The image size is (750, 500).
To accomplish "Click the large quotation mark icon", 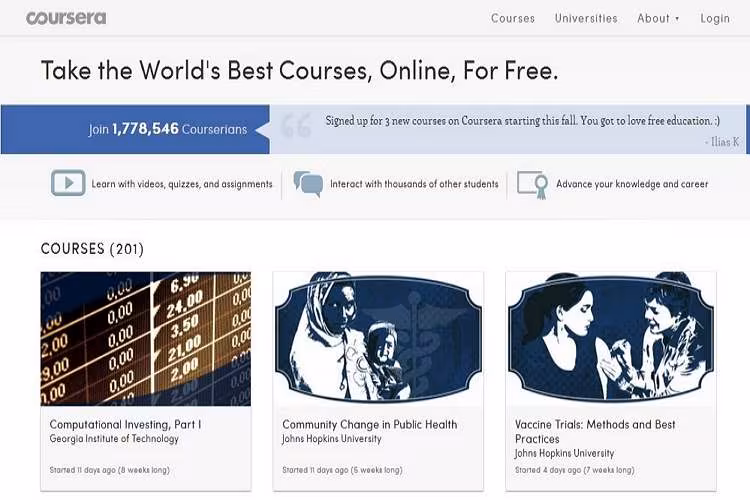I will pos(296,125).
